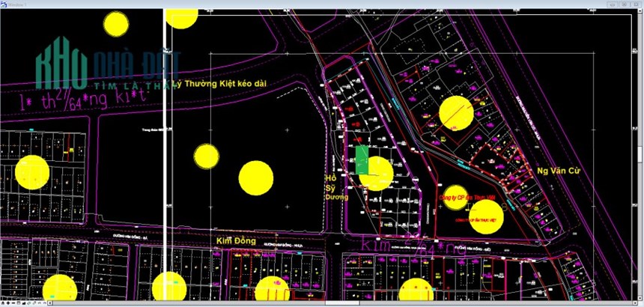The height and width of the screenshot is (307, 644).
Task: Click the View Next arrow icon
Action: [x=44, y=303]
